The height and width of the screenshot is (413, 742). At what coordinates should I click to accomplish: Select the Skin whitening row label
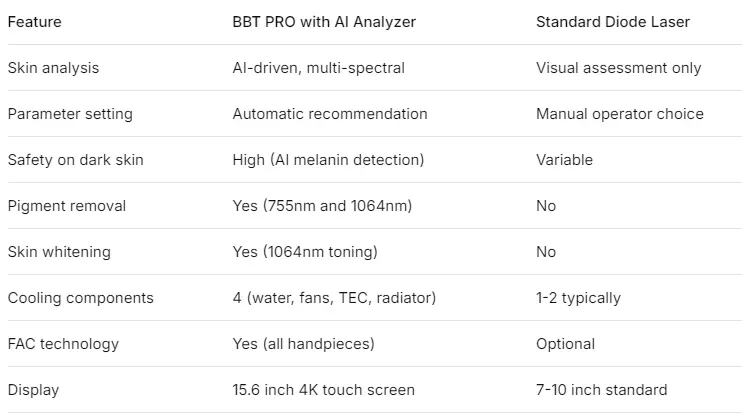tap(59, 252)
